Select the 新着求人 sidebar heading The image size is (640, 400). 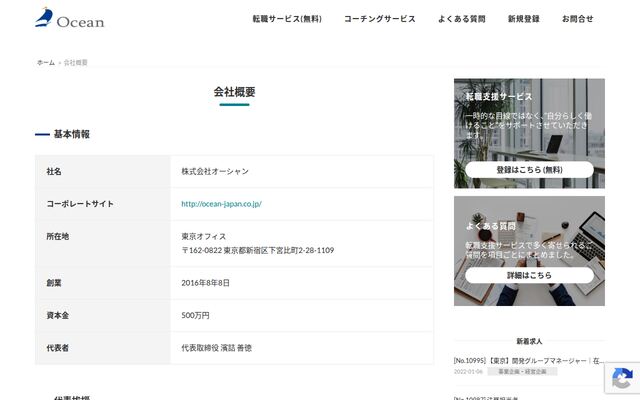[529, 341]
